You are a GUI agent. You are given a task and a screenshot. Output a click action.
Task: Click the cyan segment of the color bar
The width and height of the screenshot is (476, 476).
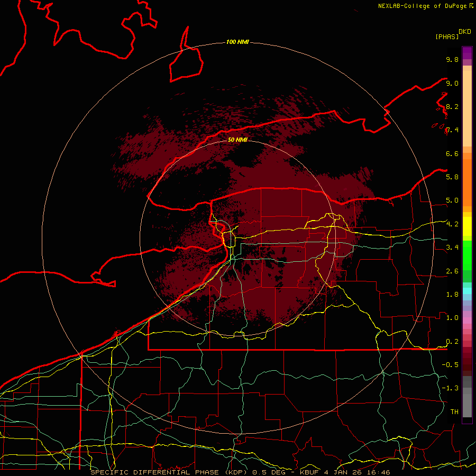[467, 290]
